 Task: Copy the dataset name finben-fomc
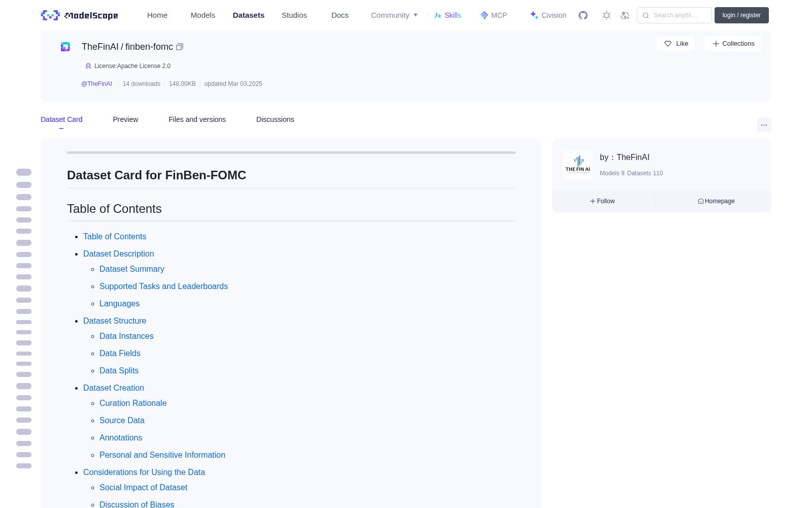tap(180, 47)
